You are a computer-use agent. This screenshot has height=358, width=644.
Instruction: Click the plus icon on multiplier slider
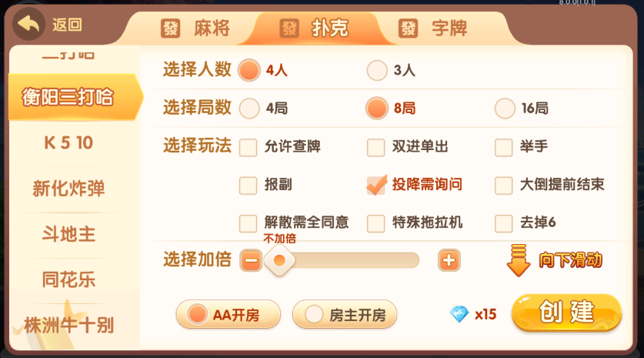(449, 260)
